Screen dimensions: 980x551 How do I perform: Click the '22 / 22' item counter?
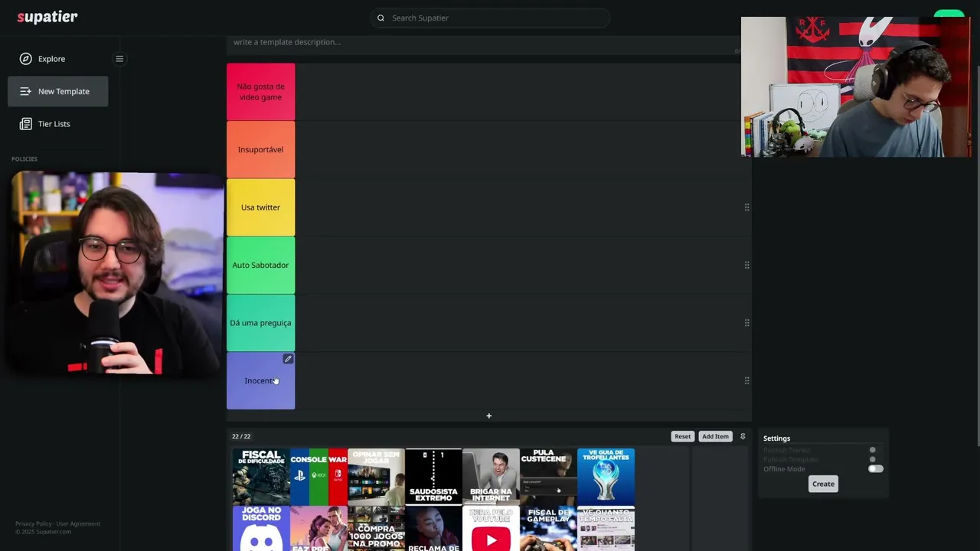click(x=241, y=436)
